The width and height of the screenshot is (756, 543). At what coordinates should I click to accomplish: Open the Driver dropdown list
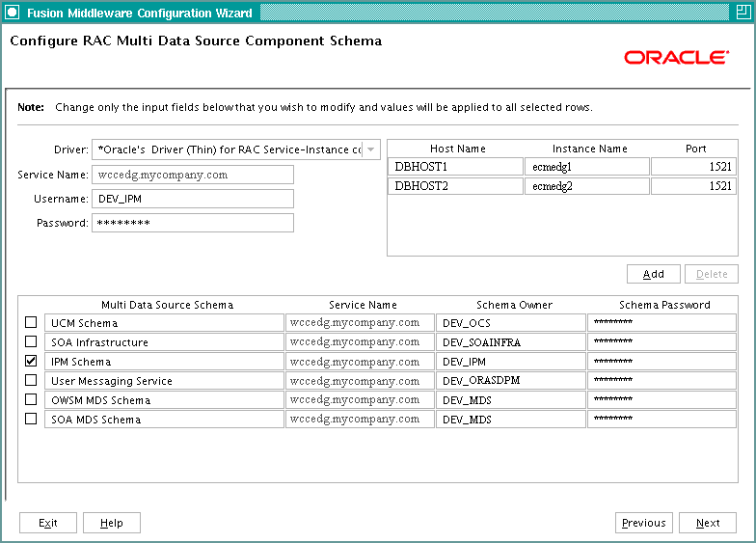[370, 149]
